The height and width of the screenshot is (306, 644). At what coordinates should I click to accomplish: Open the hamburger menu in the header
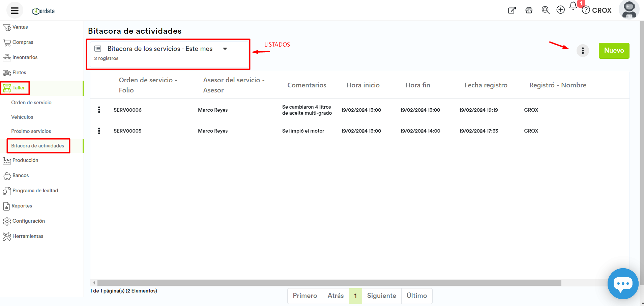pos(14,10)
